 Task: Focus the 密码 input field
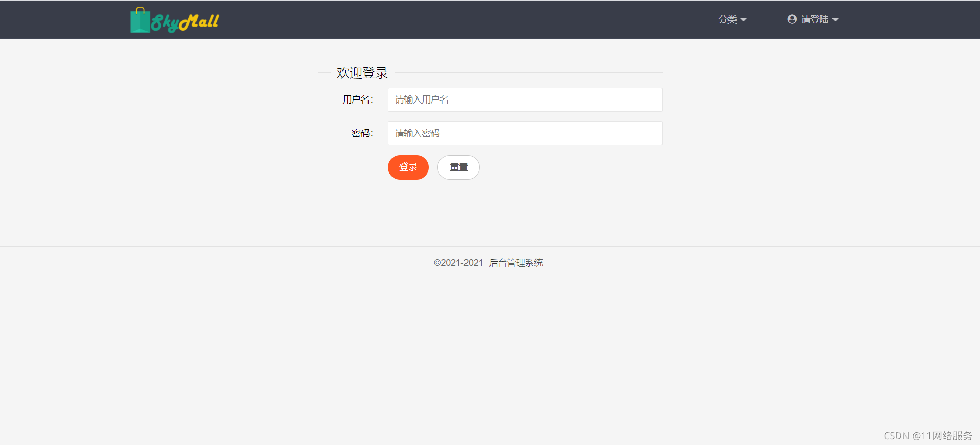click(x=525, y=133)
